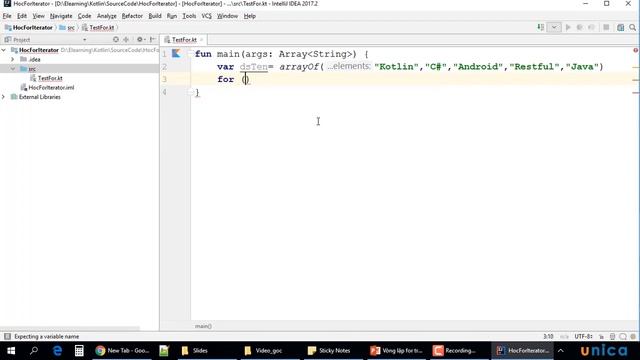640x360 pixels.
Task: Collapse the src folder
Action: coord(13,69)
